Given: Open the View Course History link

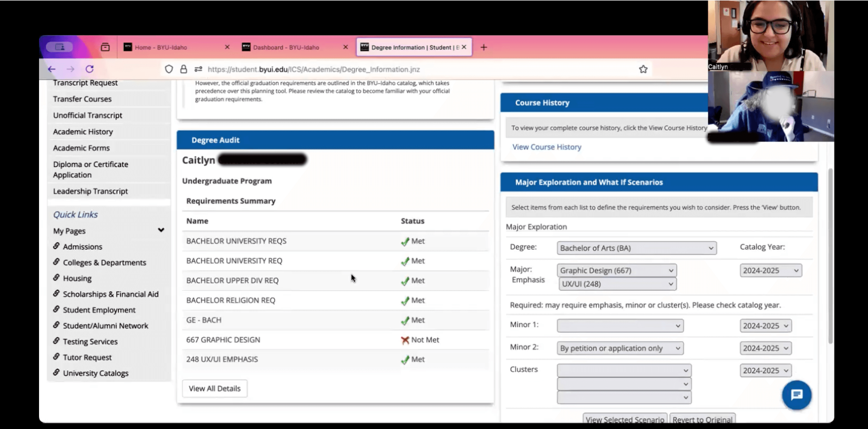Looking at the screenshot, I should 547,147.
